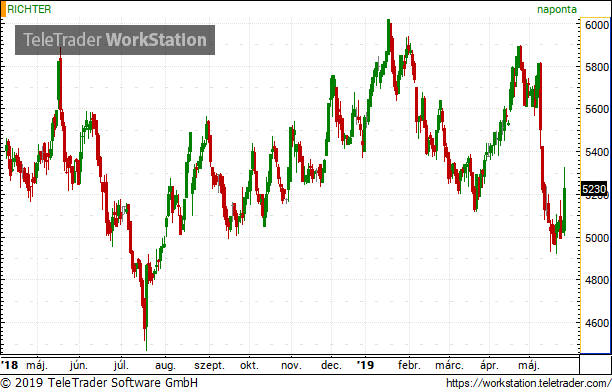Select the '18 year marker
The width and height of the screenshot is (612, 392).
(10, 365)
